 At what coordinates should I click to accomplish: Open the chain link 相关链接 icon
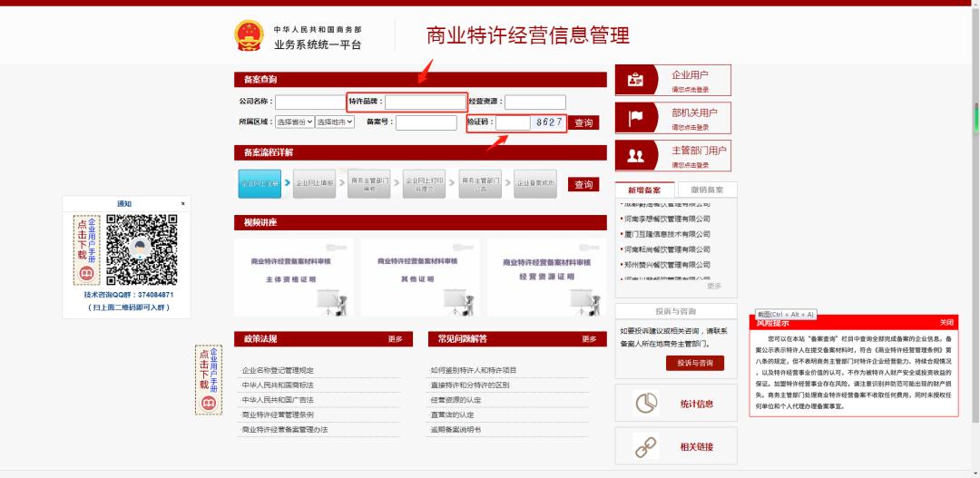coord(646,446)
